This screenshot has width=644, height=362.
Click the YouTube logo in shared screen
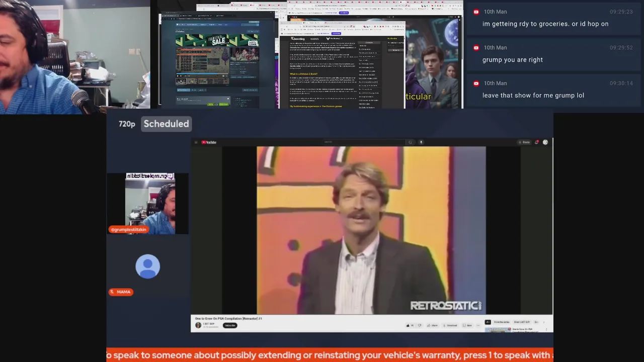pyautogui.click(x=209, y=142)
